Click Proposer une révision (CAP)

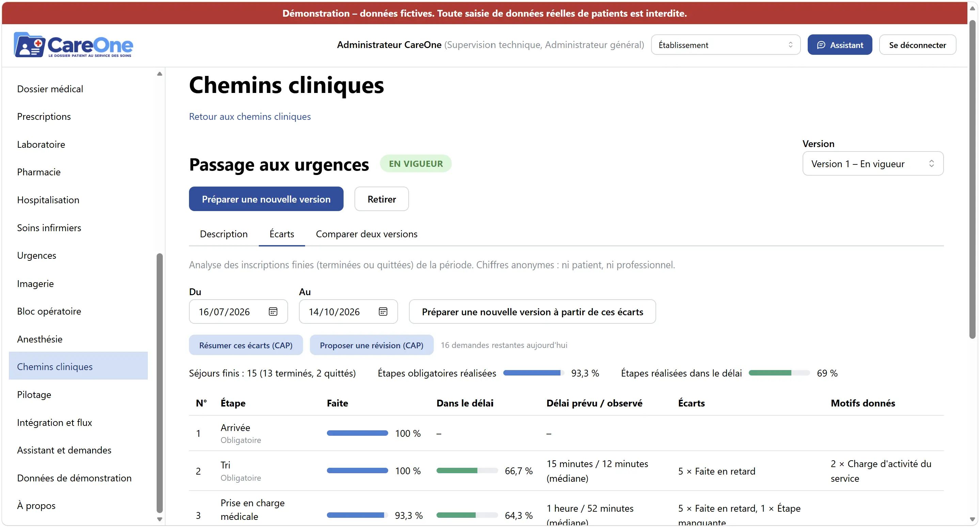pyautogui.click(x=371, y=345)
